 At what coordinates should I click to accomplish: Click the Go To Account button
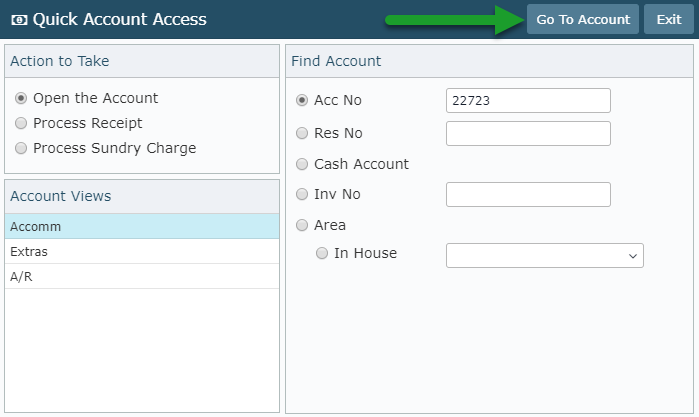pyautogui.click(x=583, y=19)
